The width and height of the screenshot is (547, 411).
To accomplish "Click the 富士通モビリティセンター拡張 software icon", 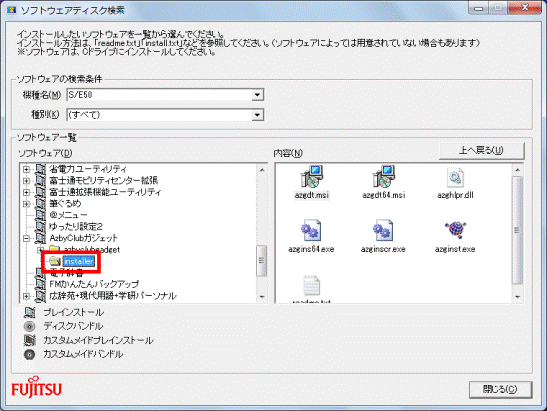I will click(x=40, y=181).
